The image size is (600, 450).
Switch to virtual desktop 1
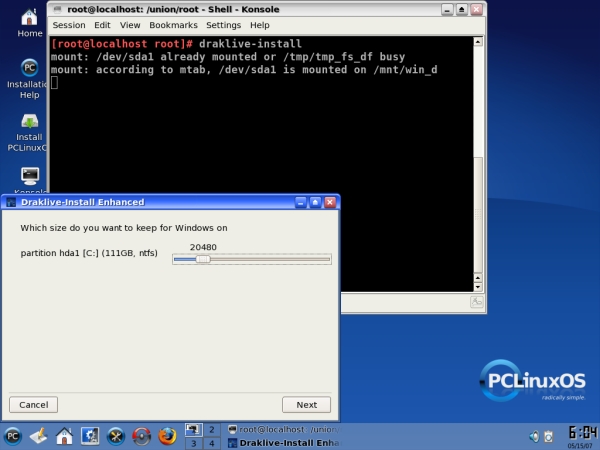(x=193, y=429)
